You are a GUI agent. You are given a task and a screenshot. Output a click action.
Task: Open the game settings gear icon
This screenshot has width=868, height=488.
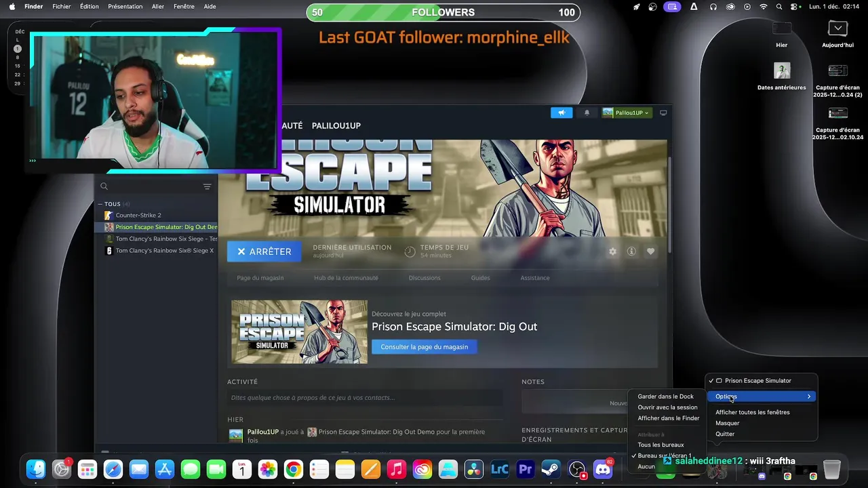[613, 251]
